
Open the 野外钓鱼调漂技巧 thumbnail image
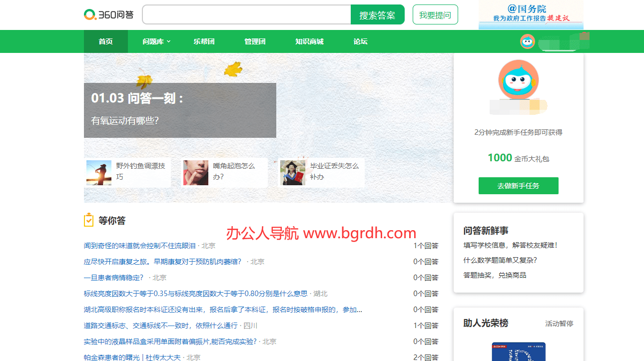[99, 173]
